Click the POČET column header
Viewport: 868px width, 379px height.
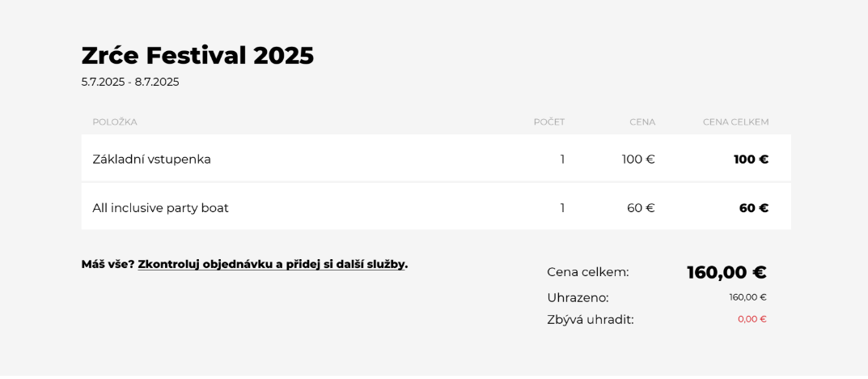pyautogui.click(x=549, y=122)
